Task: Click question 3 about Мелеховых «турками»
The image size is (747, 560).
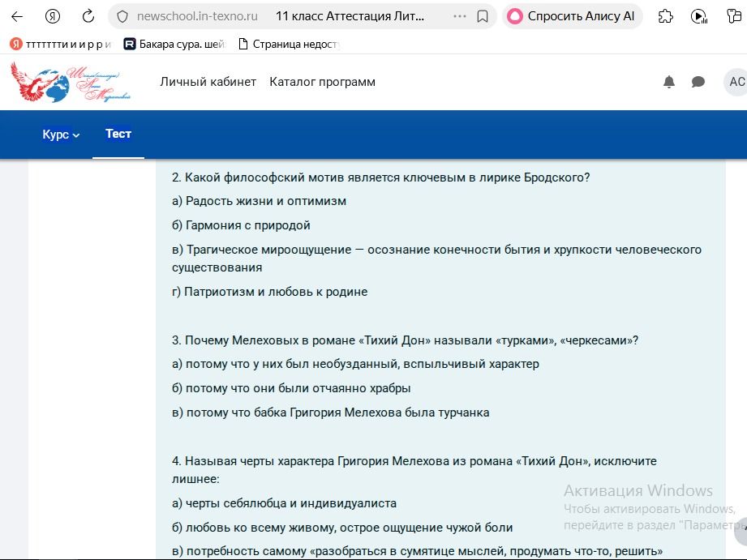Action: pyautogui.click(x=405, y=340)
